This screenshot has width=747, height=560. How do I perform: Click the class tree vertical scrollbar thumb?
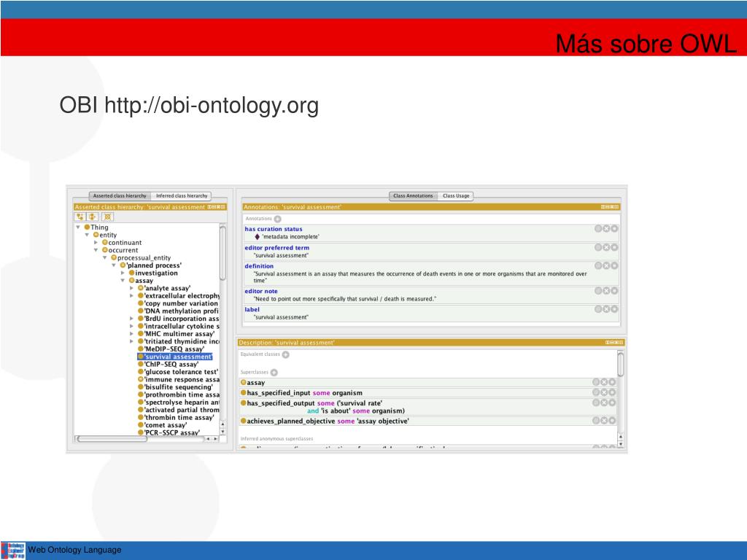click(222, 253)
